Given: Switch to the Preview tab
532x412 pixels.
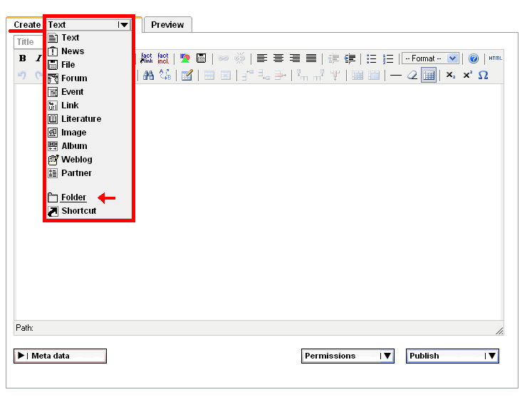Looking at the screenshot, I should tap(167, 25).
